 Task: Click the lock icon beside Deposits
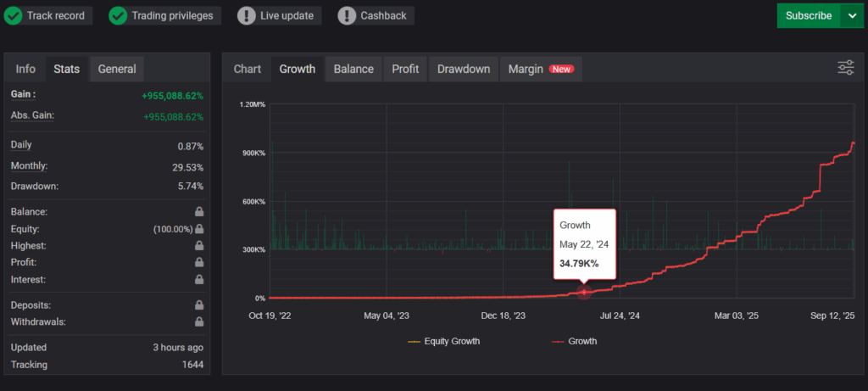pyautogui.click(x=199, y=305)
